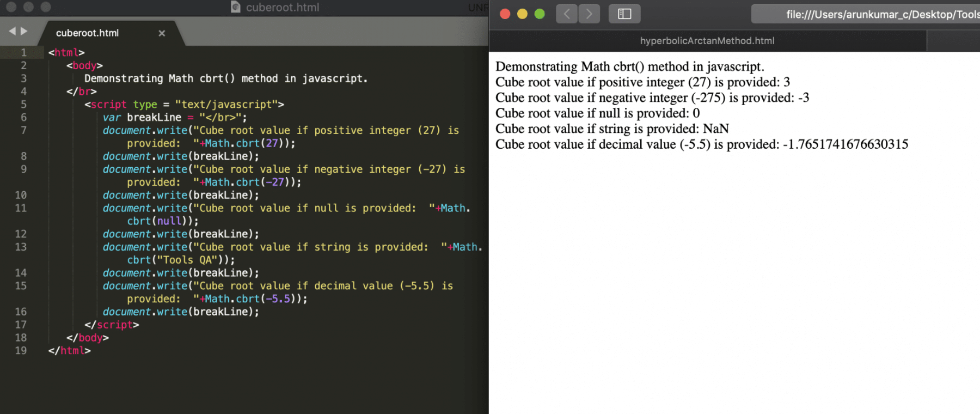Image resolution: width=980 pixels, height=414 pixels.
Task: Click browser output 'string is provided: NaN'
Action: tap(612, 129)
